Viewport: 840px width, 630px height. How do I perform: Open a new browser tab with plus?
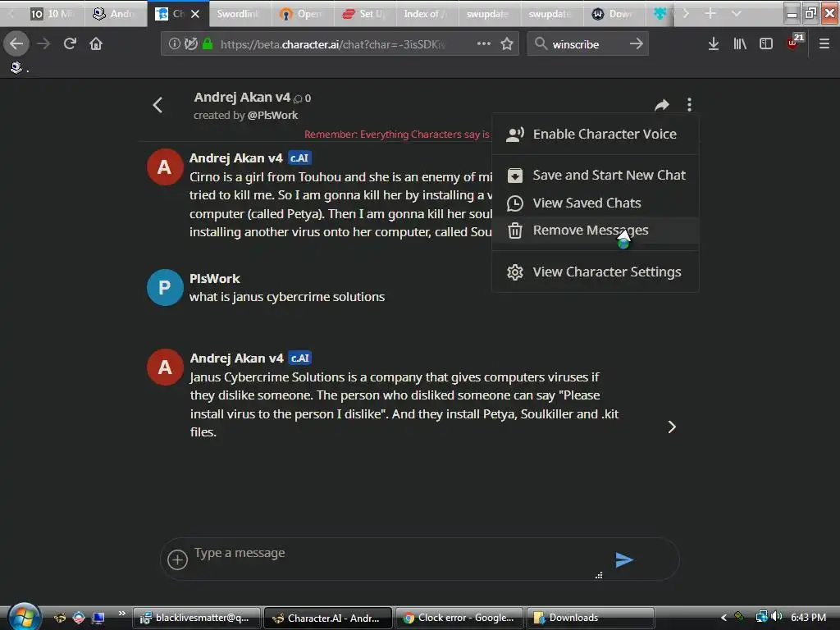pos(710,13)
